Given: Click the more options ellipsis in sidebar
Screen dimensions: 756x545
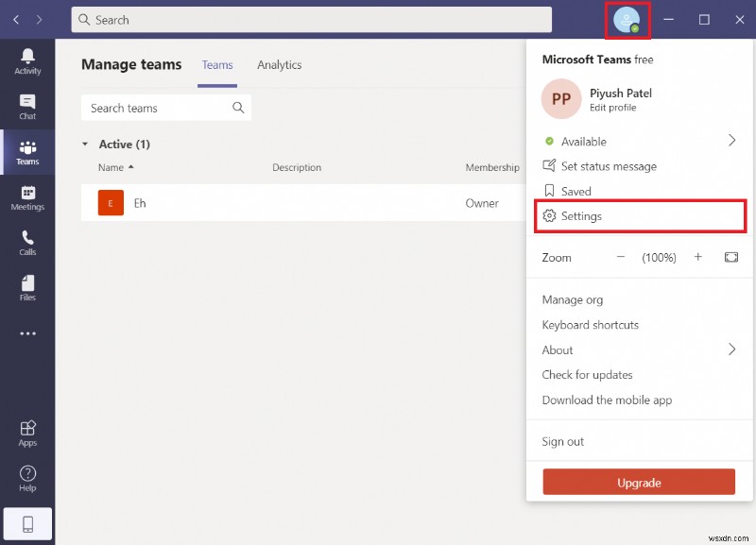Looking at the screenshot, I should [27, 332].
